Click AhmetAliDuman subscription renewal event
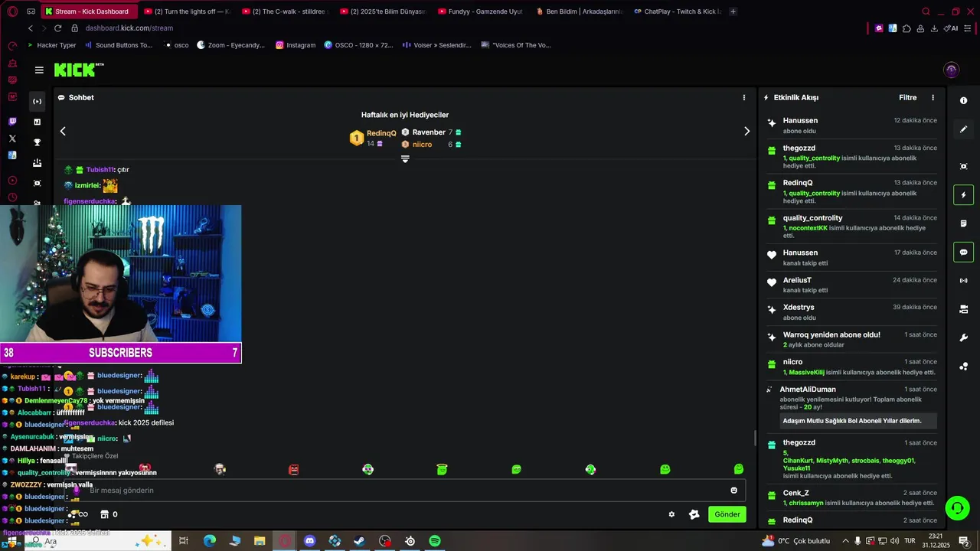Screen dimensions: 980x551 pyautogui.click(x=851, y=406)
